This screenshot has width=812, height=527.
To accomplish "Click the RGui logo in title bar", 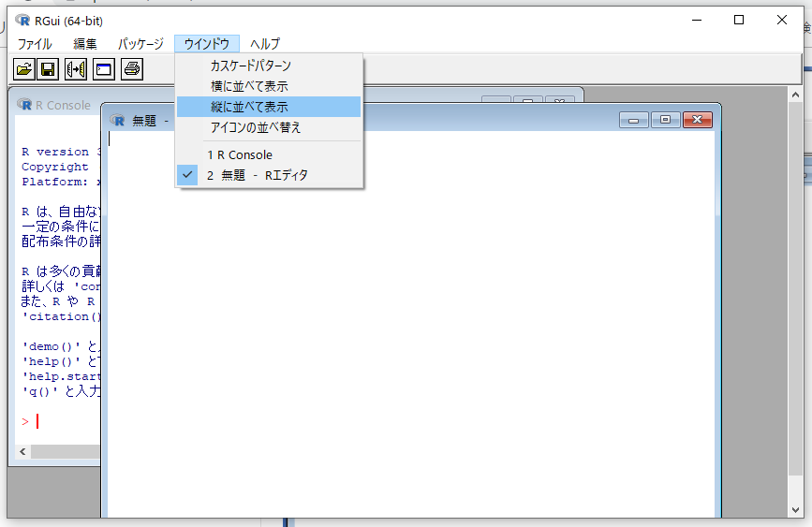I will (x=22, y=21).
